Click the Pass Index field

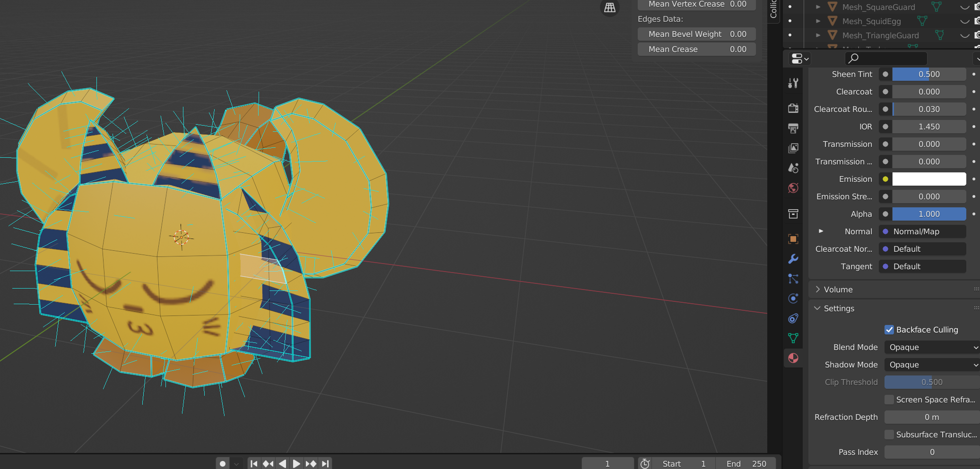(x=932, y=452)
